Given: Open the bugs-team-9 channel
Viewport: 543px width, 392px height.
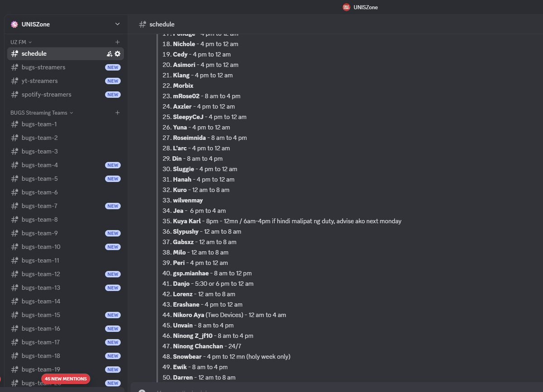Looking at the screenshot, I should coord(66,233).
